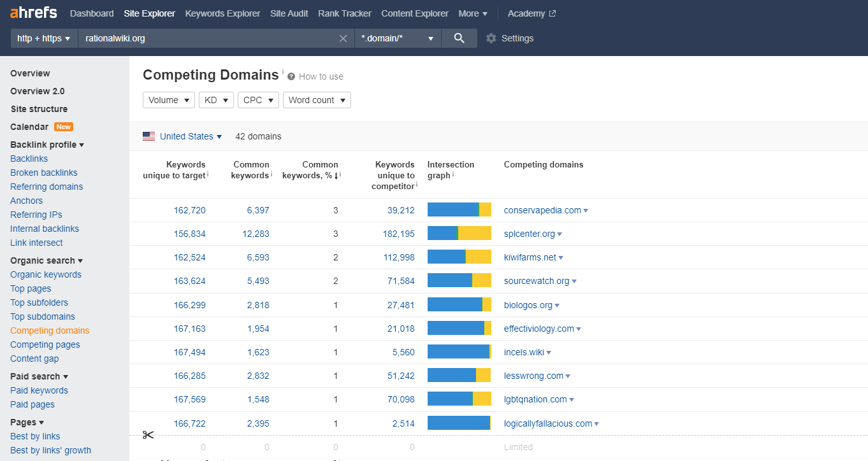Click the How to use help icon
868x461 pixels.
291,76
